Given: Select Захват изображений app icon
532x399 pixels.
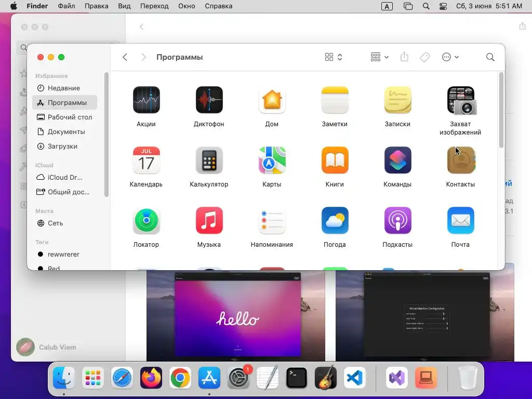Looking at the screenshot, I should [x=461, y=100].
